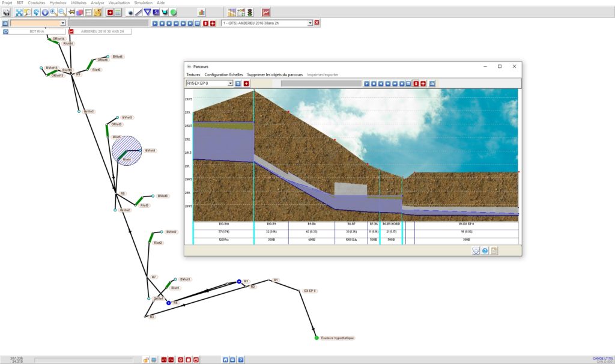
Task: Click the save disk icon in main toolbar
Action: [7, 12]
